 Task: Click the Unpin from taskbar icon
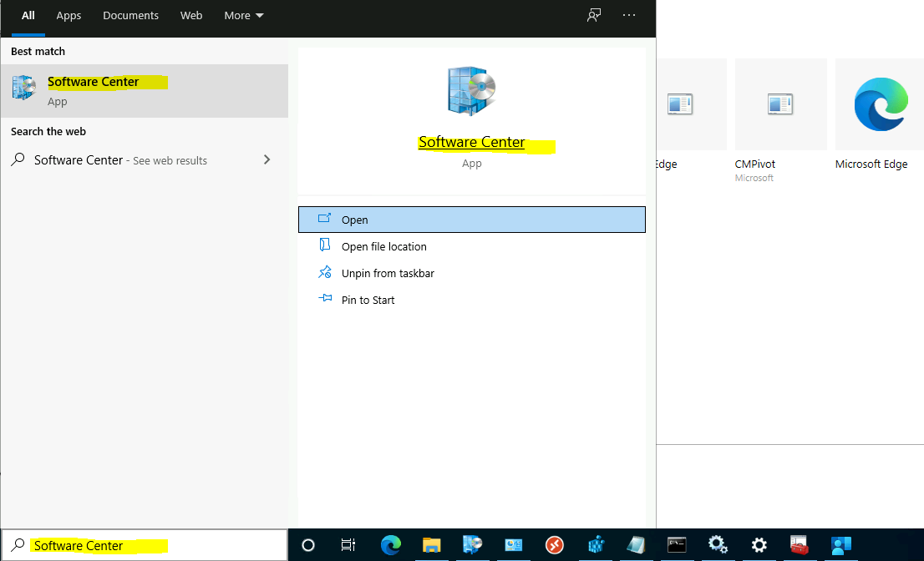[x=325, y=272]
